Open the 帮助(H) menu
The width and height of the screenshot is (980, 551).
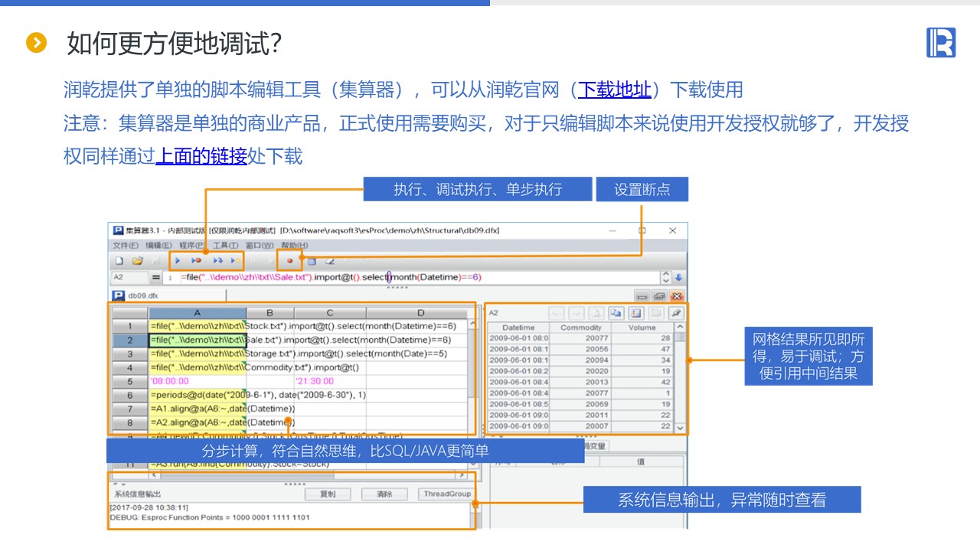(294, 246)
